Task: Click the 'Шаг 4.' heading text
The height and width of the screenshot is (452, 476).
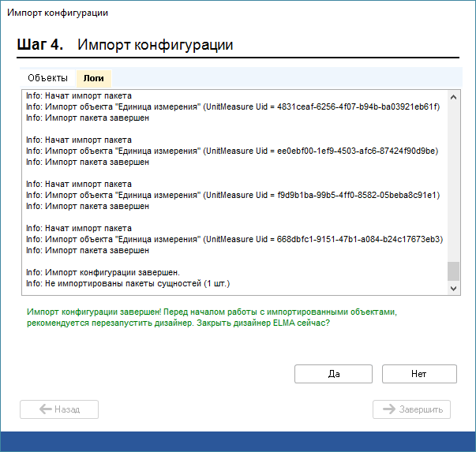Action: pos(39,45)
